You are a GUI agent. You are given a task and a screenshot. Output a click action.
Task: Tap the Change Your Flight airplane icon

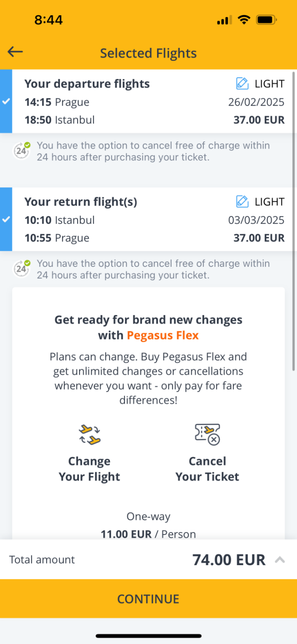[x=90, y=434]
